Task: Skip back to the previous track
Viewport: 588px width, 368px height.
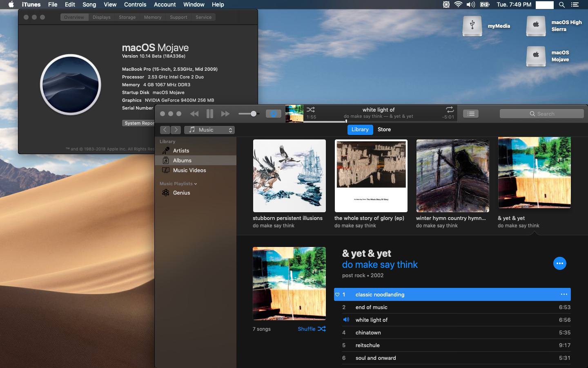Action: (194, 114)
